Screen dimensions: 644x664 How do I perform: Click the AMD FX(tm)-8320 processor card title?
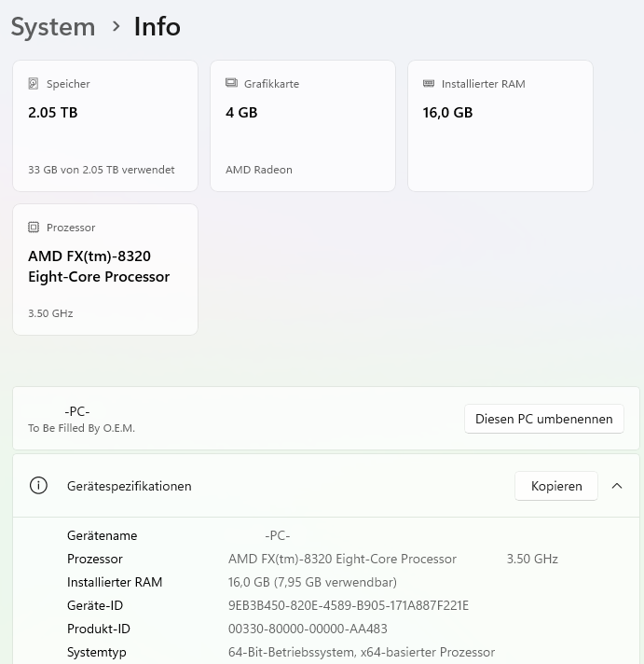pyautogui.click(x=99, y=267)
